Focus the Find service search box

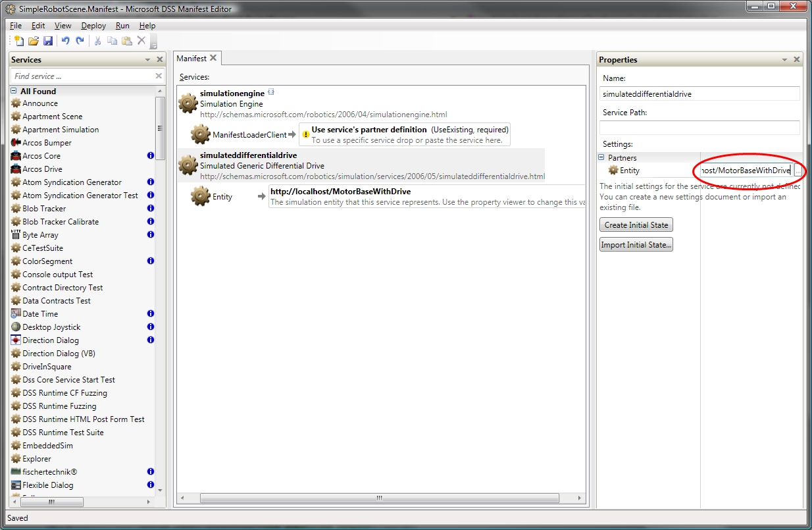88,76
